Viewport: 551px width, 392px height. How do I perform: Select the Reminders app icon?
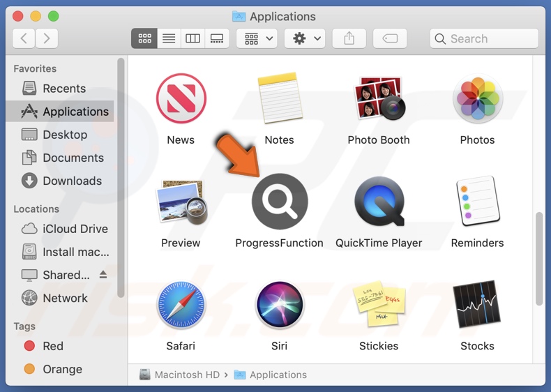(x=478, y=201)
